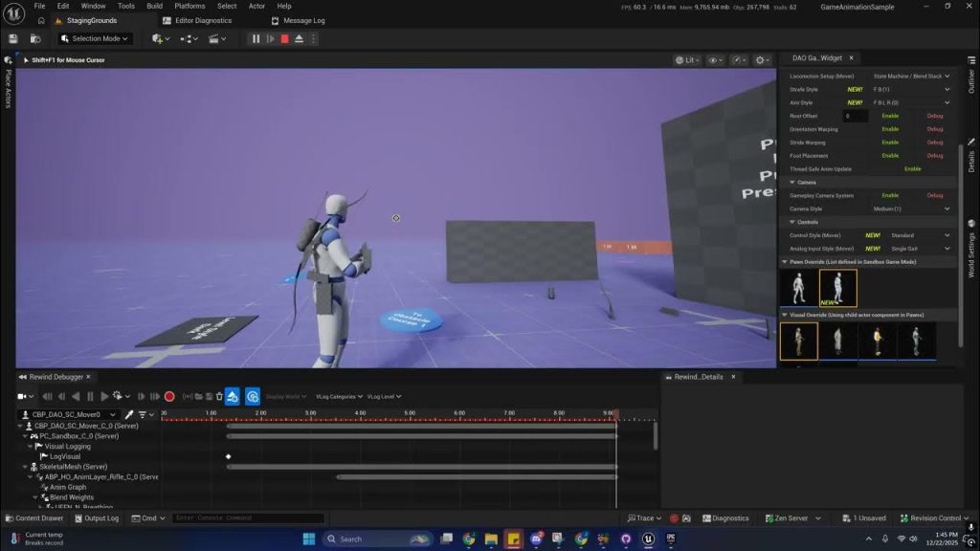Open the Platforms menu
The width and height of the screenshot is (980, 551).
pos(189,6)
